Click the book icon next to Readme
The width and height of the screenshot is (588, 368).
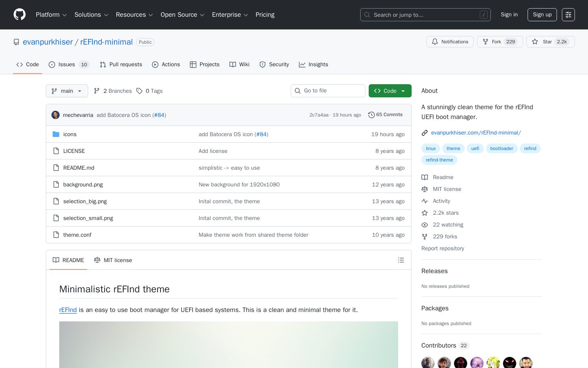425,177
